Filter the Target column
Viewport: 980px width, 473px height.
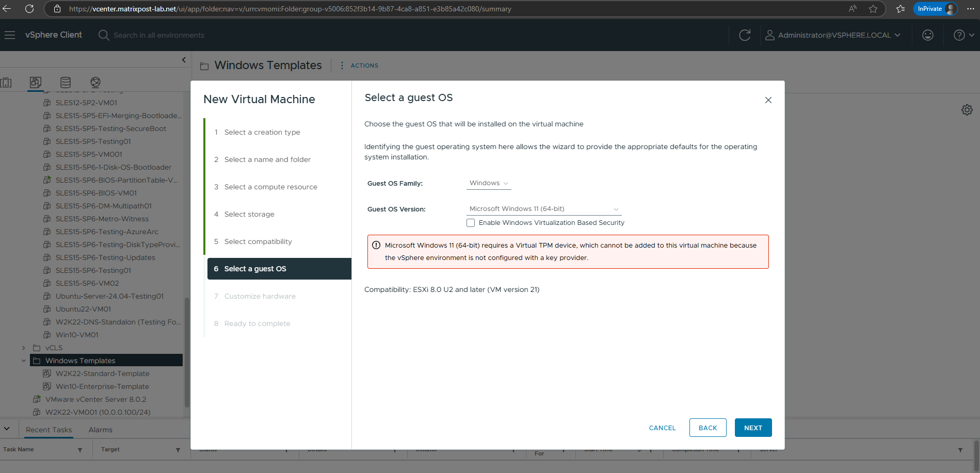(x=178, y=450)
